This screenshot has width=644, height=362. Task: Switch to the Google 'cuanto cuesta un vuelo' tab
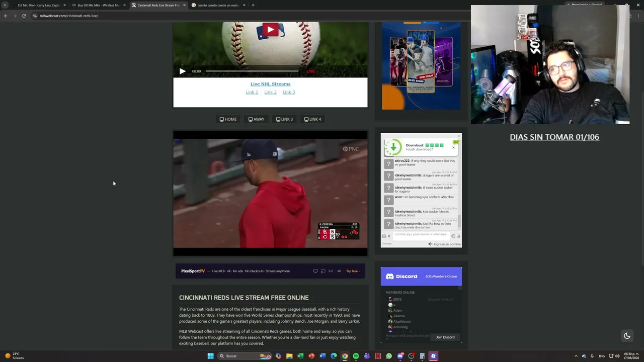218,5
